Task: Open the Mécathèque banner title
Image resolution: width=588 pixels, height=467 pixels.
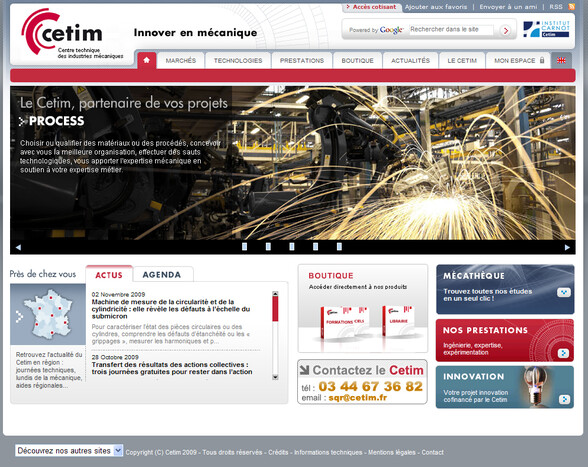Action: tap(474, 276)
